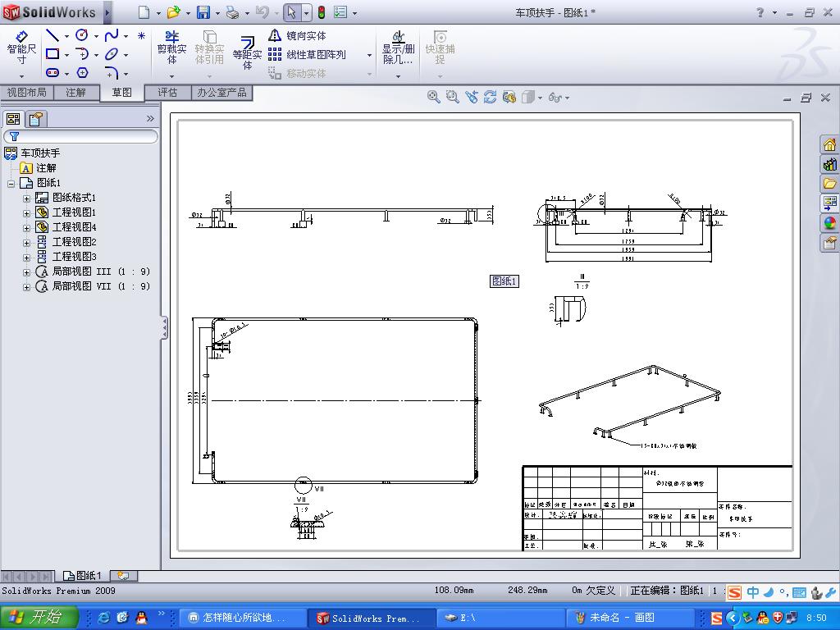Click Zoom to Area icon
Image resolution: width=840 pixels, height=630 pixels.
(x=453, y=97)
